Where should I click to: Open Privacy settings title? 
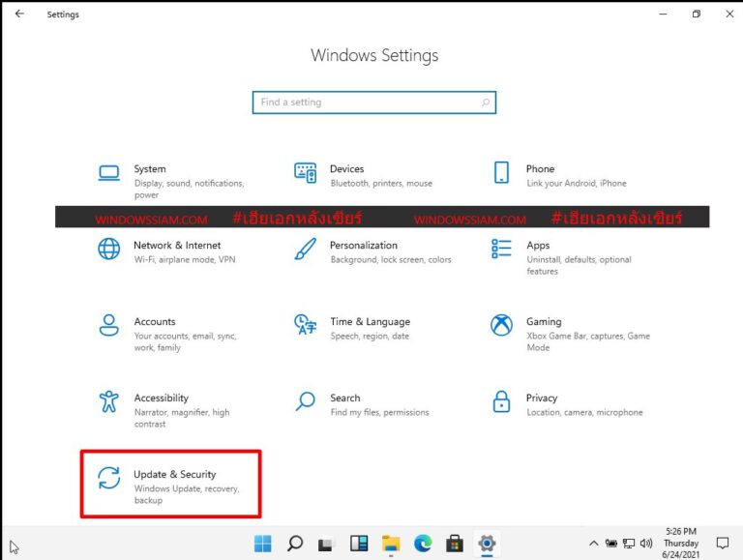[x=542, y=398]
